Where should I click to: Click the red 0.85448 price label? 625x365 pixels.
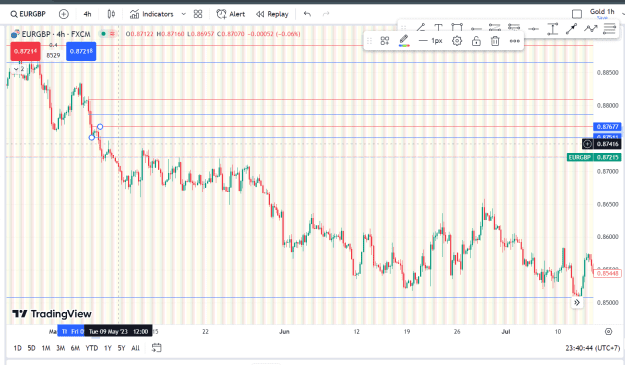click(607, 273)
